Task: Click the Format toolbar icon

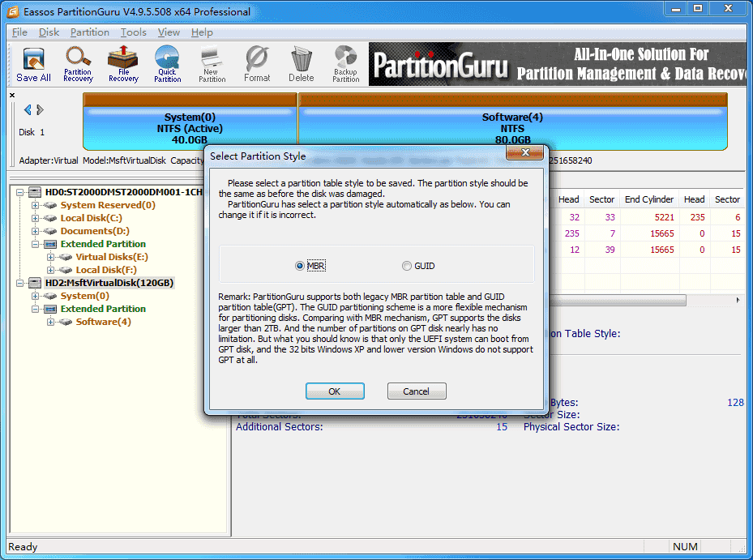Action: (x=257, y=65)
